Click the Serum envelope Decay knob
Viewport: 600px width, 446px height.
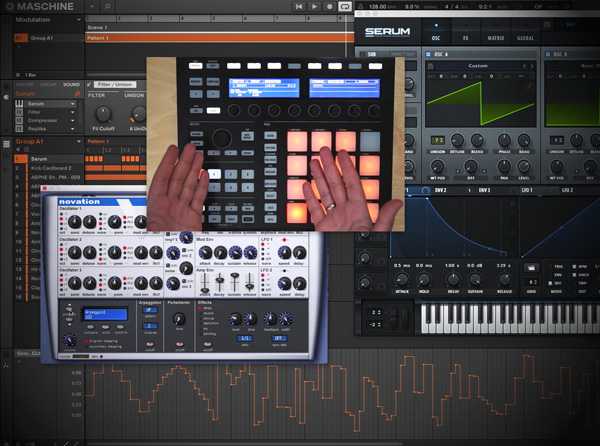tap(453, 280)
